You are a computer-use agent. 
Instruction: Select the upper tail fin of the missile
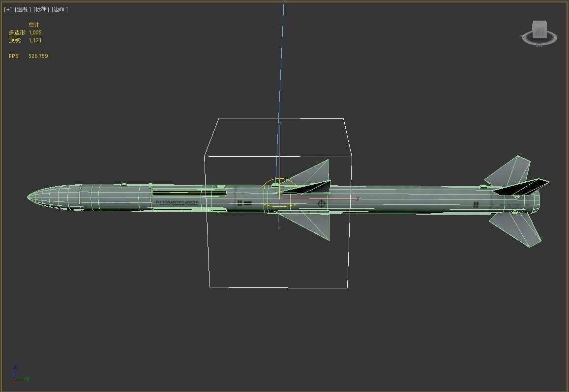[x=509, y=171]
